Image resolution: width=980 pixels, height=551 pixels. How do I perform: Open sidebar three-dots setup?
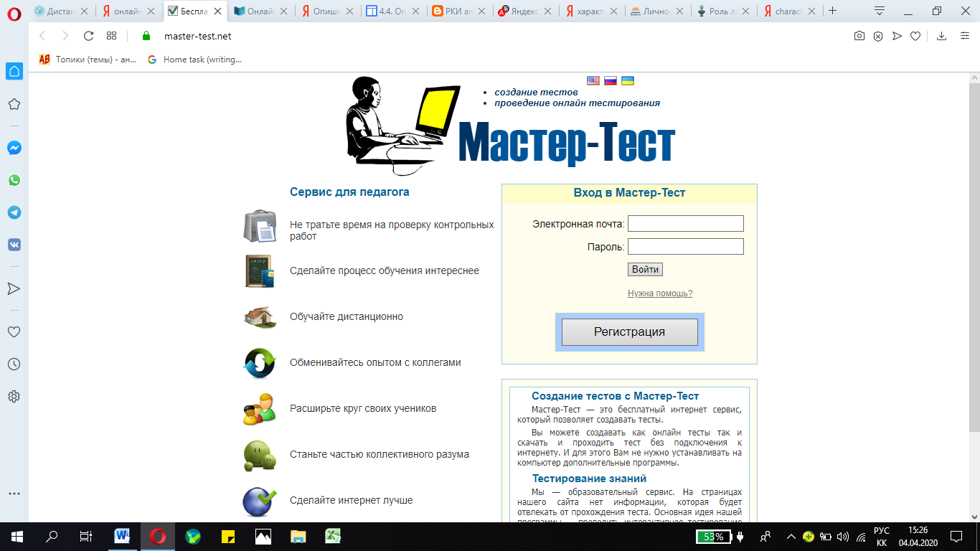[x=14, y=494]
